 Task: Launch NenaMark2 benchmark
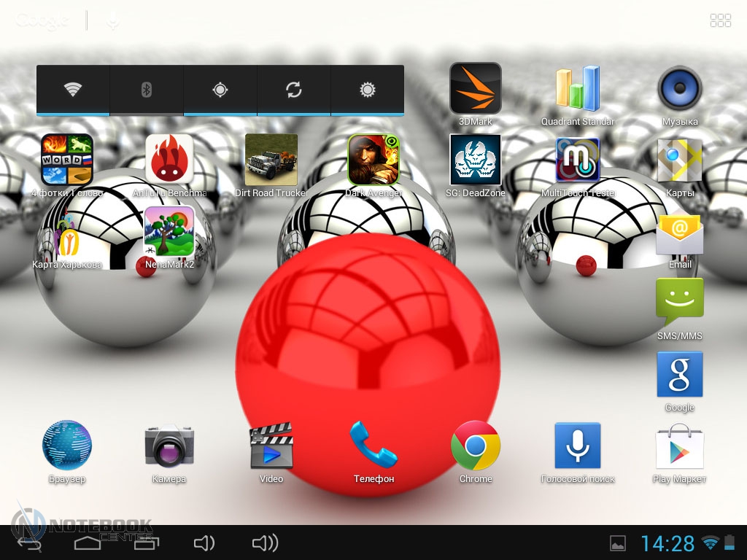click(x=169, y=230)
